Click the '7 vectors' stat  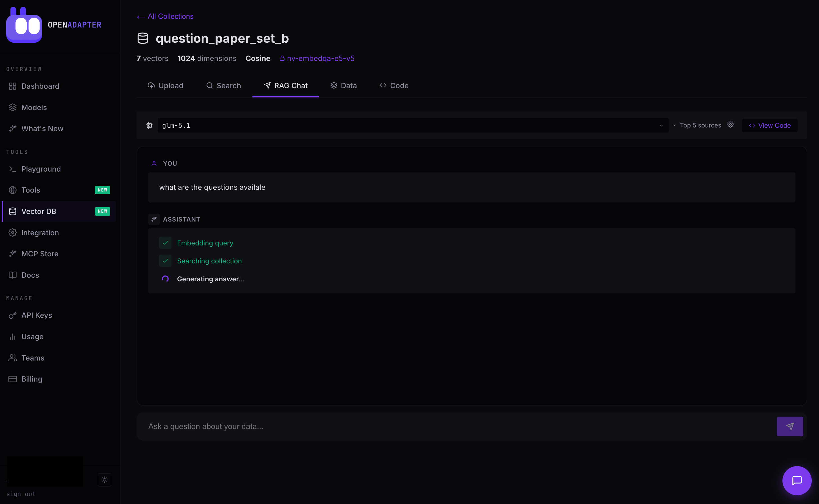click(x=152, y=58)
